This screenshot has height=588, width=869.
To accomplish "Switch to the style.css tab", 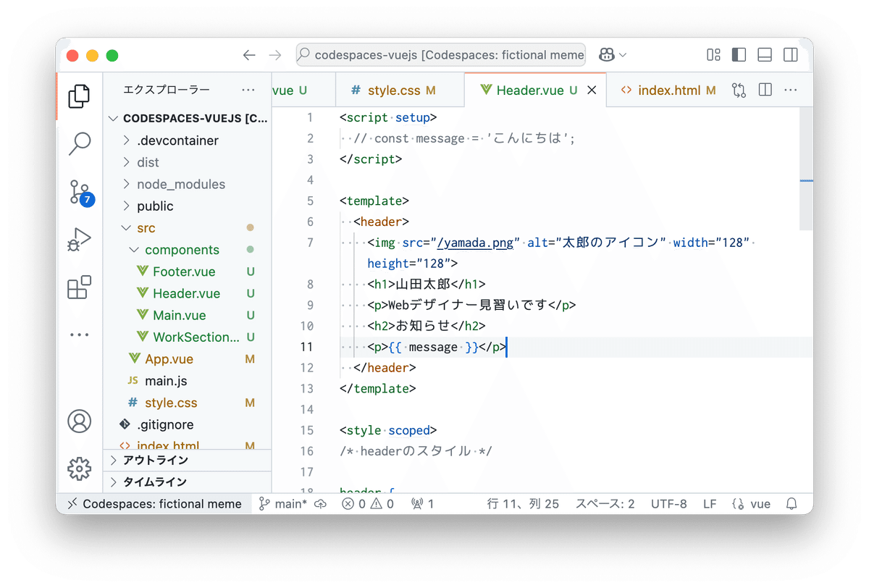I will (x=400, y=91).
